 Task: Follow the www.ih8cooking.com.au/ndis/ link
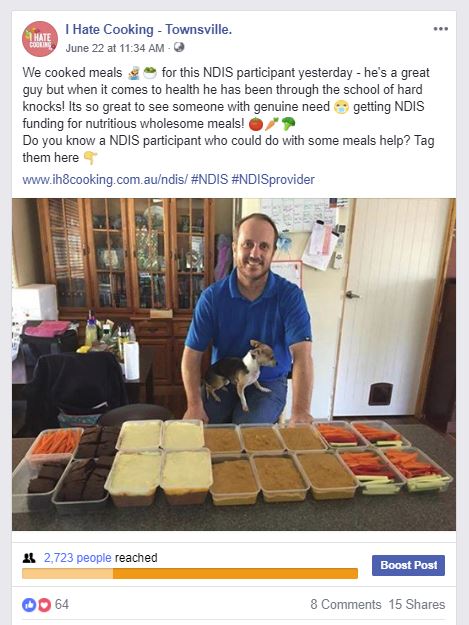coord(105,180)
